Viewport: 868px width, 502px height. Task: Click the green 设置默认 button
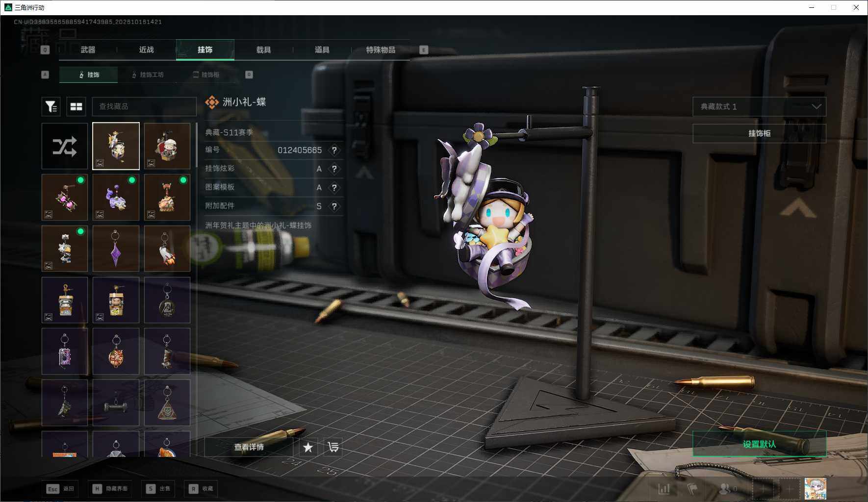(x=759, y=444)
